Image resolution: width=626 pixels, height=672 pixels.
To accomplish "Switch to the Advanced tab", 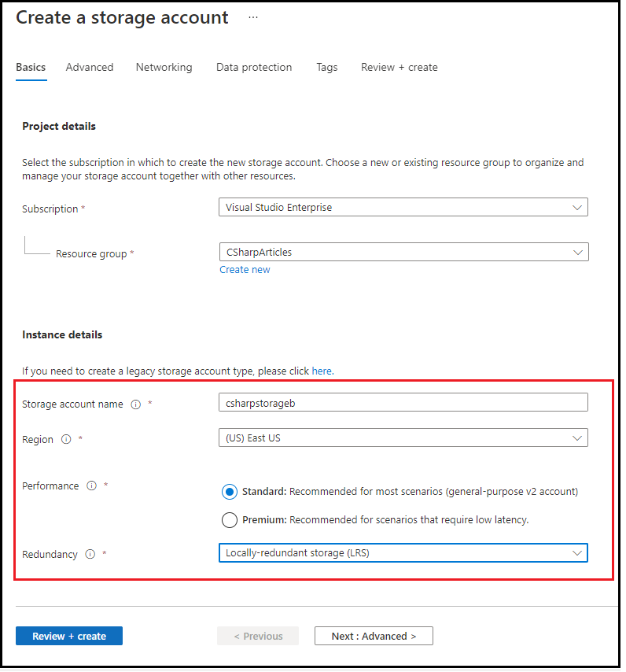I will pos(90,68).
